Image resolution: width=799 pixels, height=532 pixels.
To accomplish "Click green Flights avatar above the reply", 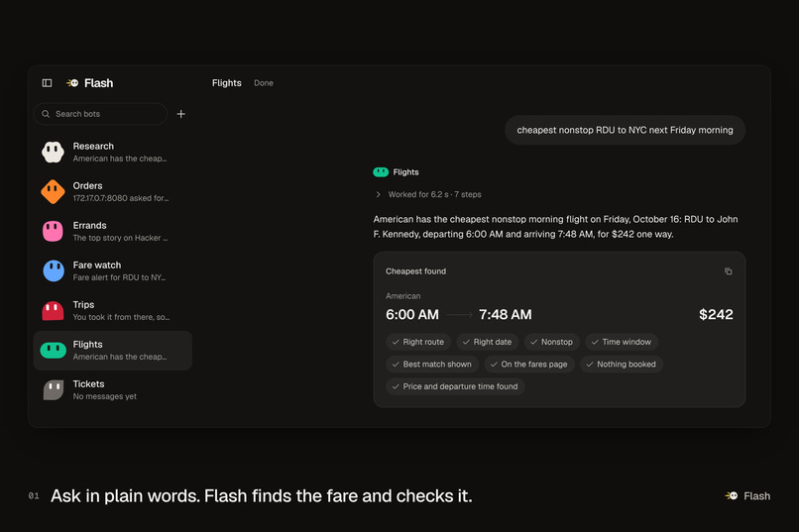I will coord(381,172).
